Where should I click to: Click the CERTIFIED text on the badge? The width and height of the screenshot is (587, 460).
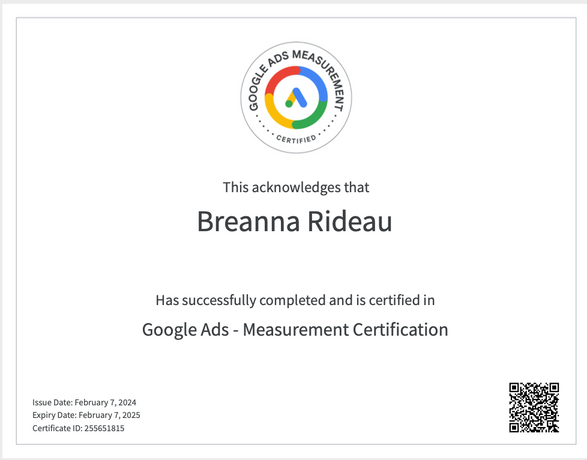pyautogui.click(x=296, y=138)
